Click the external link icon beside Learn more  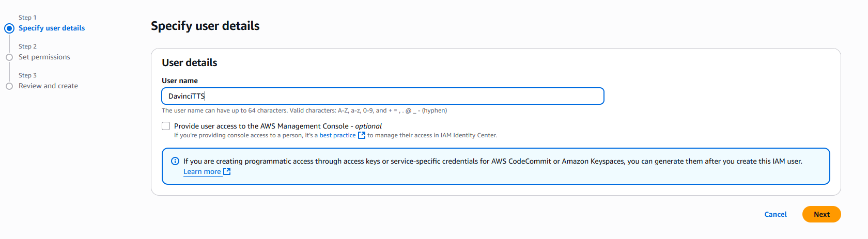tap(227, 171)
